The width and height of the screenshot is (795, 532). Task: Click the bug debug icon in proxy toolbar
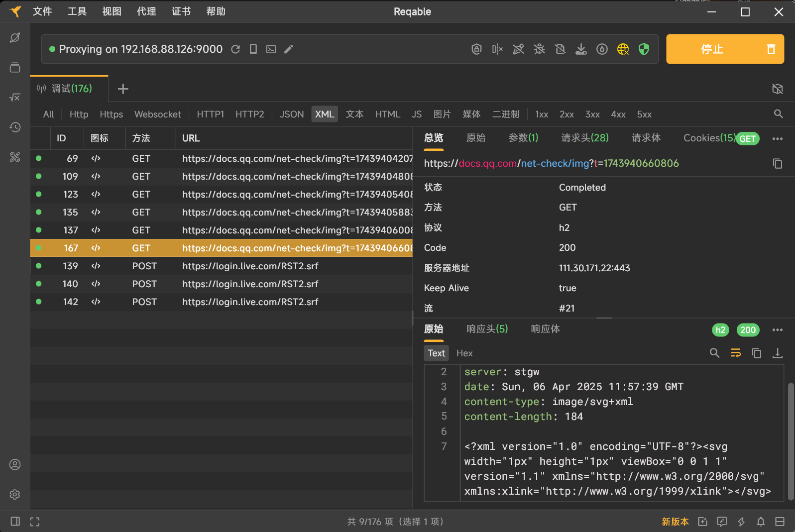tap(539, 49)
